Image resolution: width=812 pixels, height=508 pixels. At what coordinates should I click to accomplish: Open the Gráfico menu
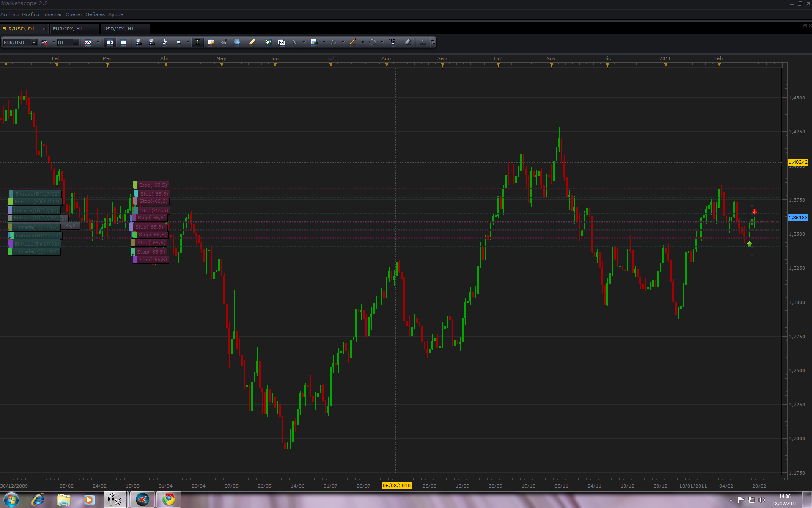pyautogui.click(x=30, y=14)
